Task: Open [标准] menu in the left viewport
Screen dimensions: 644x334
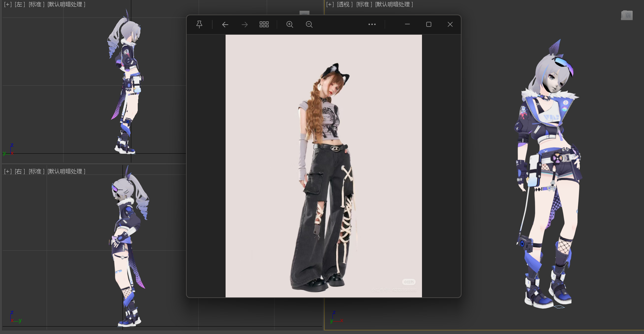Action: [36, 5]
